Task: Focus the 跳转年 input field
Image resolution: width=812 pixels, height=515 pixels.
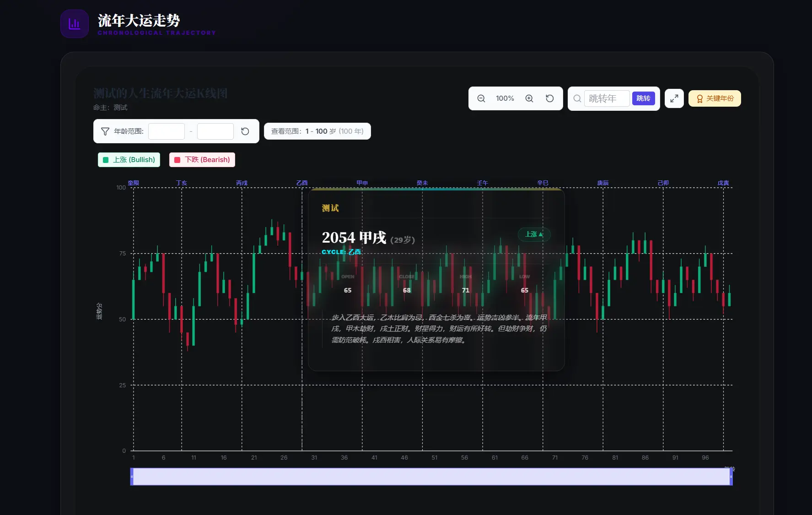Action: [607, 98]
